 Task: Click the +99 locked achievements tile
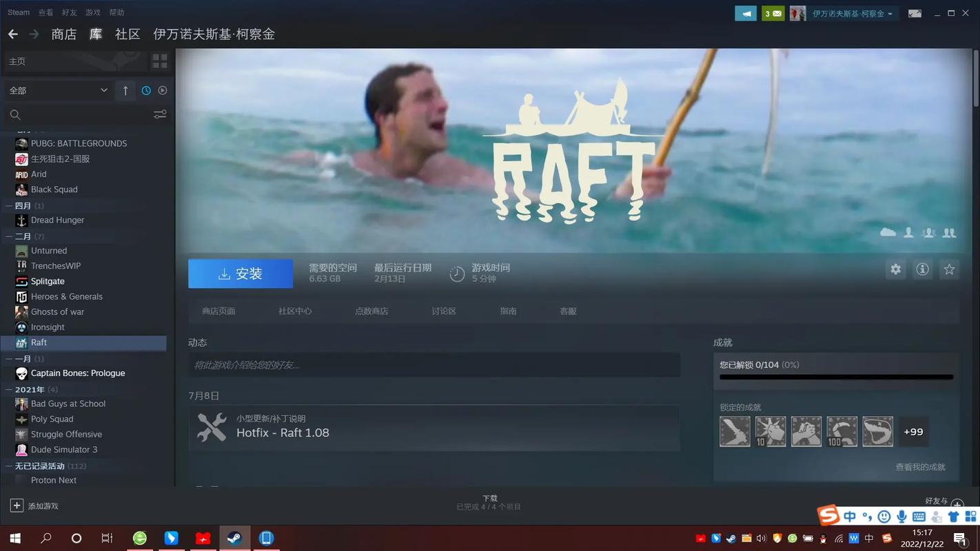pyautogui.click(x=913, y=432)
